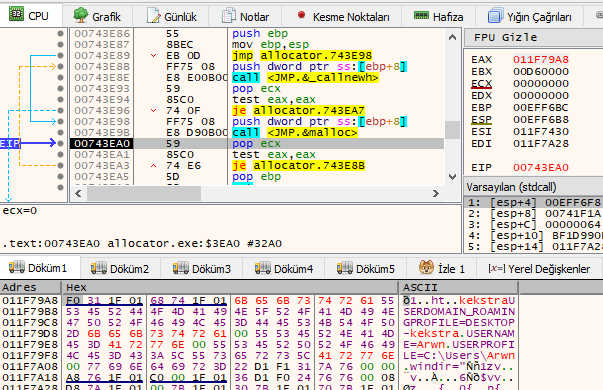Select the ESP register value 00EFF6B8

(x=541, y=120)
